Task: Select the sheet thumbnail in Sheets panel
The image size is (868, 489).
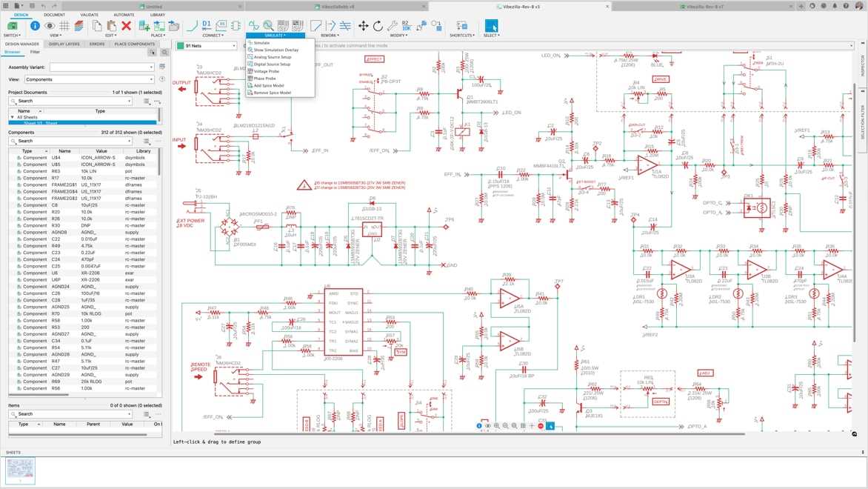Action: [x=21, y=471]
